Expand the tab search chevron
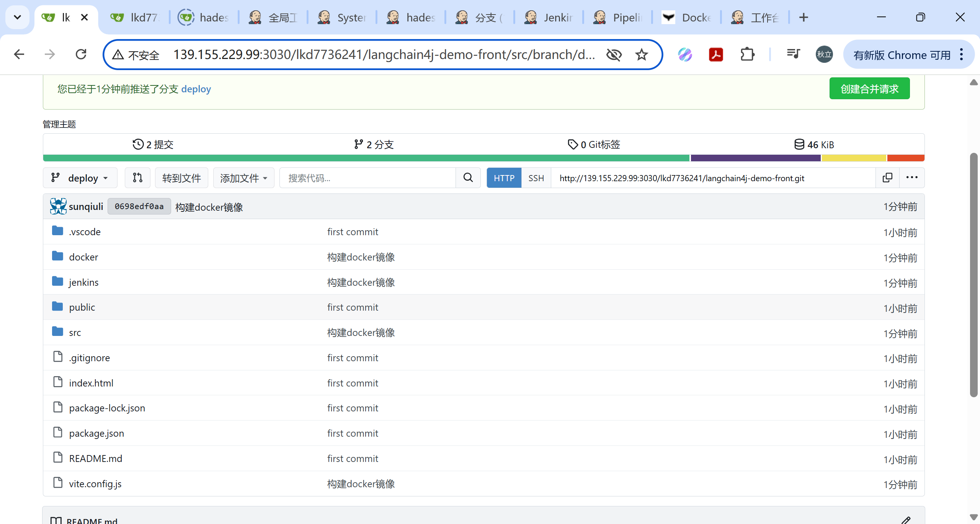This screenshot has height=524, width=980. 17,17
